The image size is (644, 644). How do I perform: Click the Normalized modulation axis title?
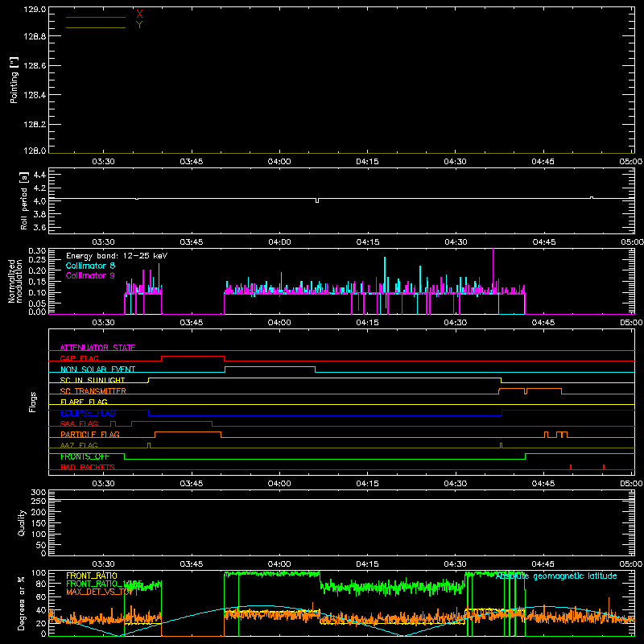[14, 281]
